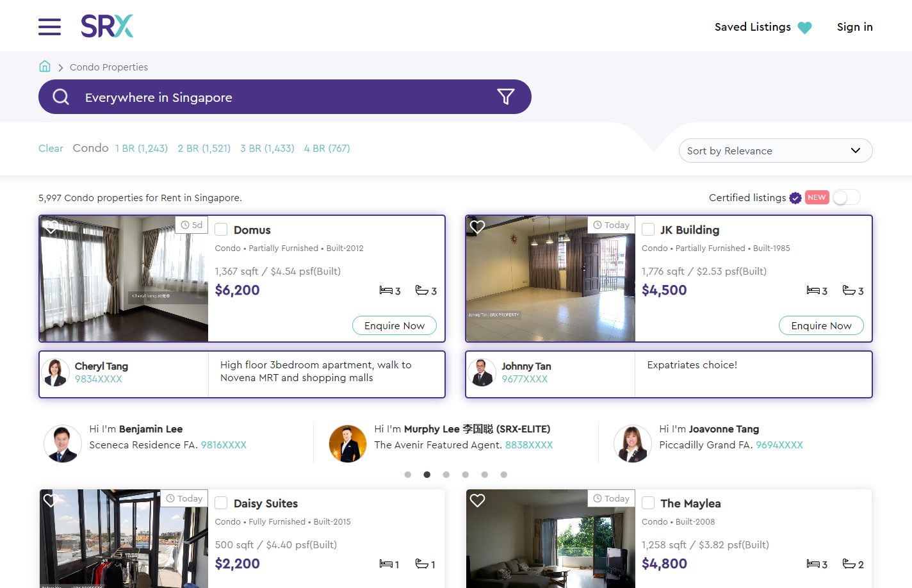
Task: Check the Domus listing checkbox
Action: click(x=221, y=230)
